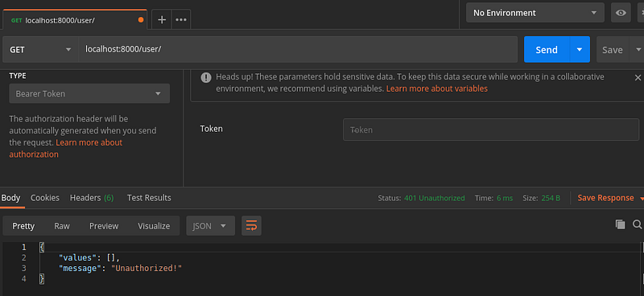Toggle the line wrap icon in response body
644x296 pixels.
[x=251, y=226]
